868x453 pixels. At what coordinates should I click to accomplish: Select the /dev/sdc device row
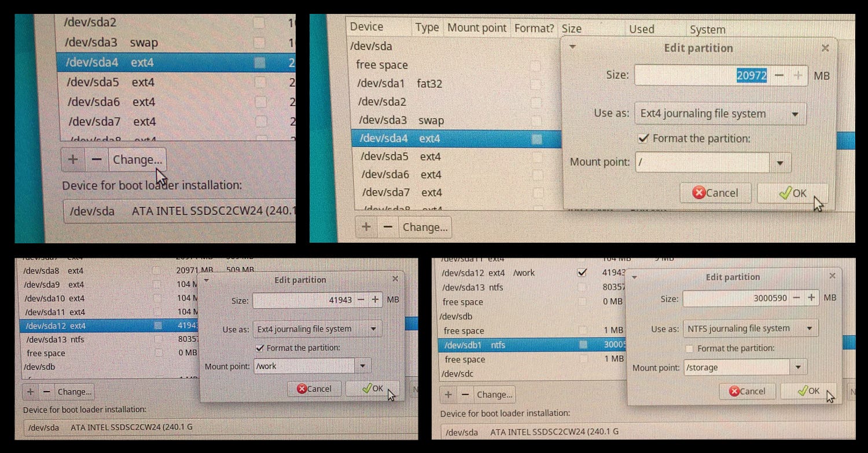coord(532,374)
